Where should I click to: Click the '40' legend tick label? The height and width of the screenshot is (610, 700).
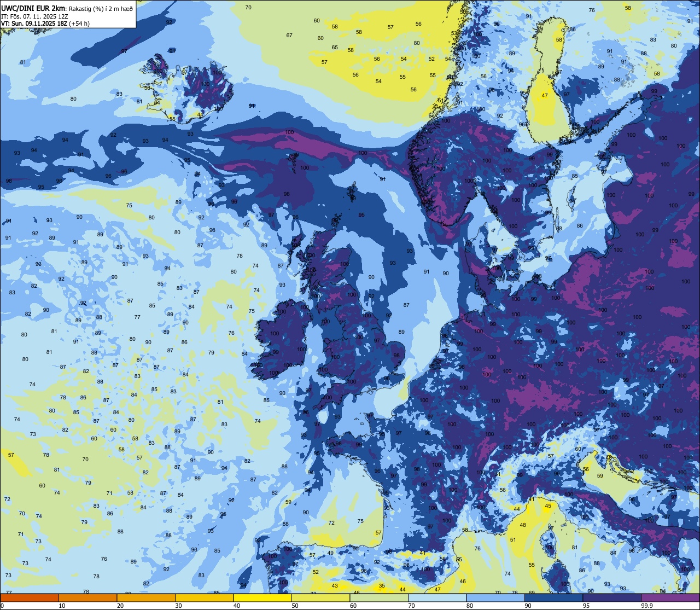pyautogui.click(x=237, y=606)
